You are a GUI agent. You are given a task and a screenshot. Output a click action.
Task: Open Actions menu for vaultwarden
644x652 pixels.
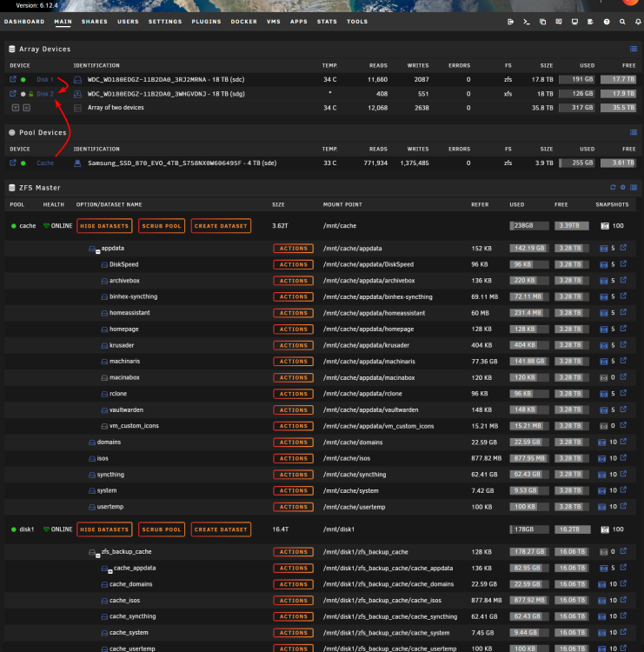click(293, 410)
